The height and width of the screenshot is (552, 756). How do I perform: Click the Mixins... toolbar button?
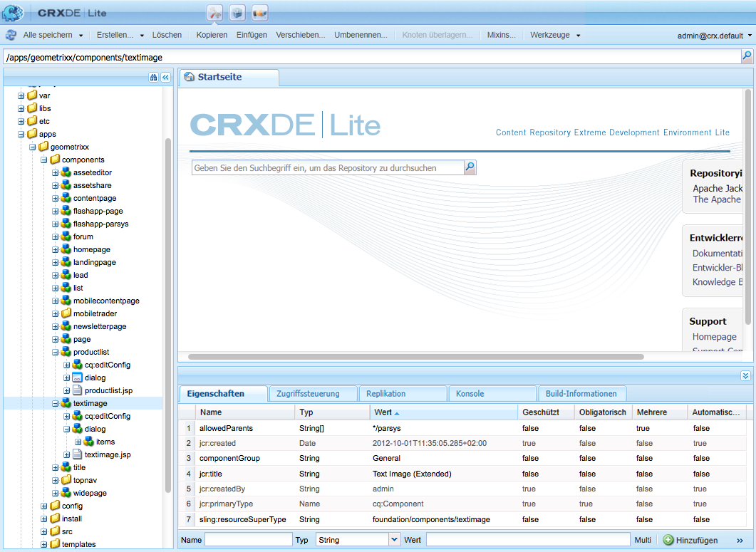click(501, 35)
